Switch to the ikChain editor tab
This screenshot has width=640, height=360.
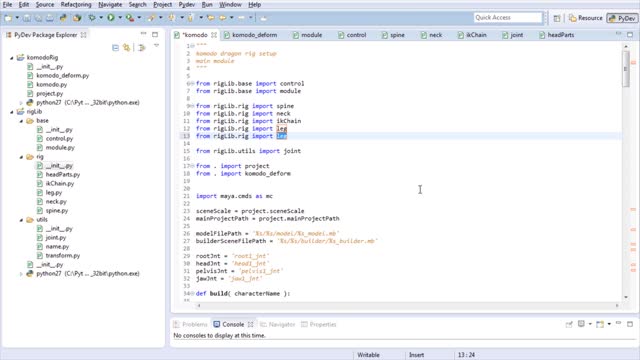point(472,35)
